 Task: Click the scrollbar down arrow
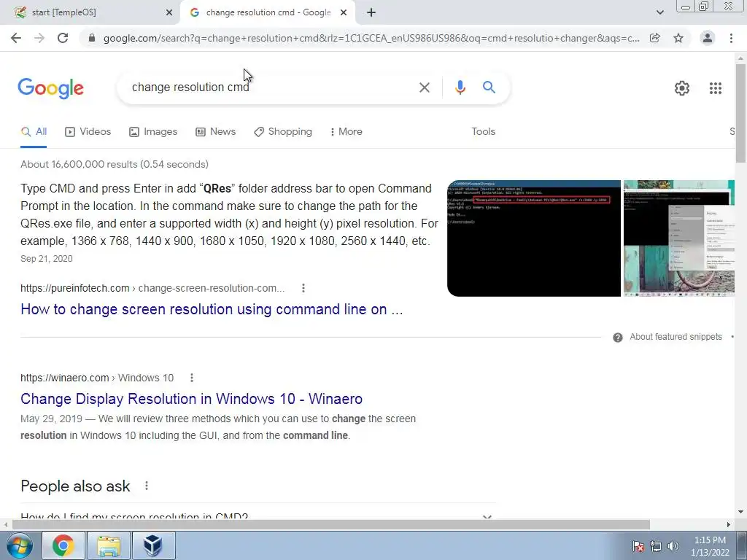[740, 513]
